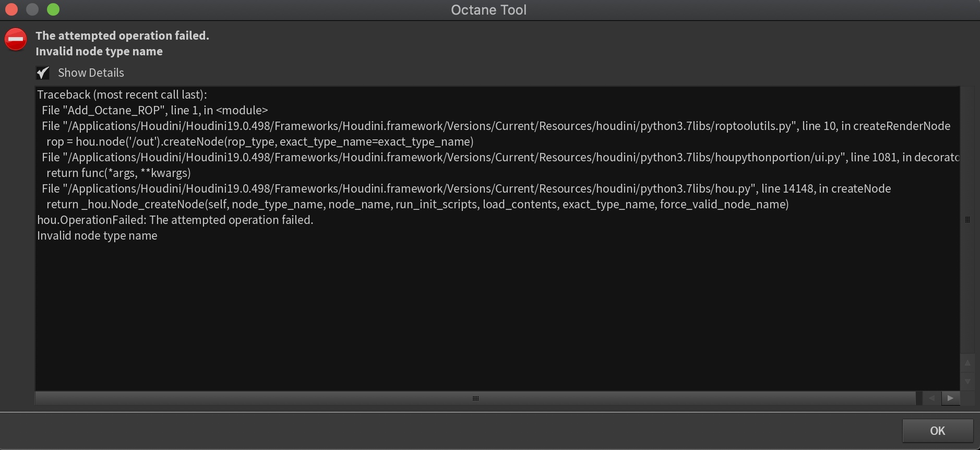The height and width of the screenshot is (450, 980).
Task: Click the vertical scrollbar down arrow
Action: 967,381
